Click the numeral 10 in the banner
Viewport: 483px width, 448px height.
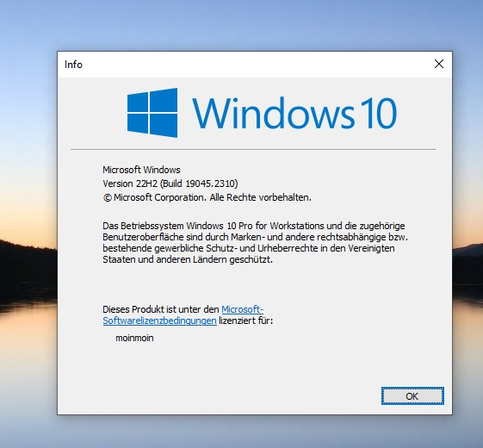click(x=379, y=113)
